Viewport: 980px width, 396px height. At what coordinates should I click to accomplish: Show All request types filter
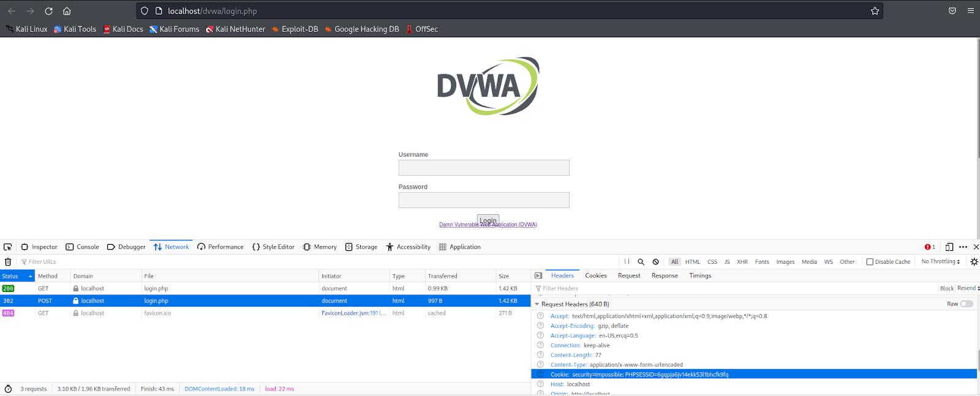675,262
